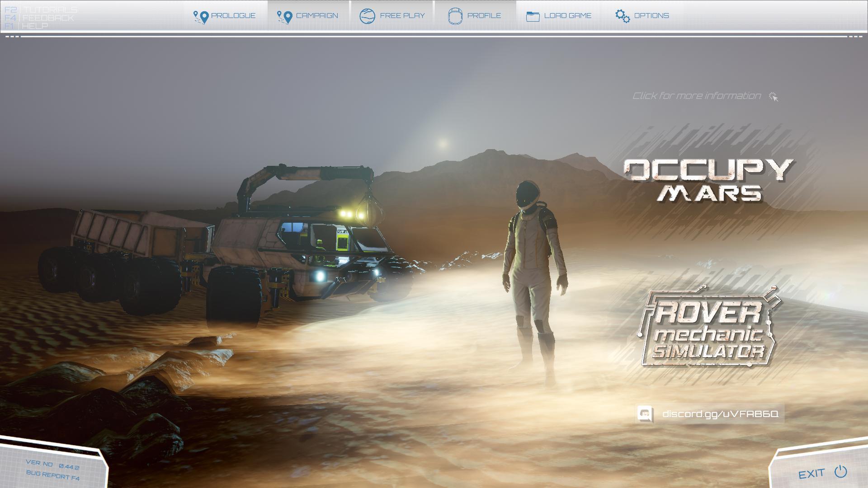Open the Rover Mechanic Simulator logo
The image size is (868, 488).
coord(708,326)
